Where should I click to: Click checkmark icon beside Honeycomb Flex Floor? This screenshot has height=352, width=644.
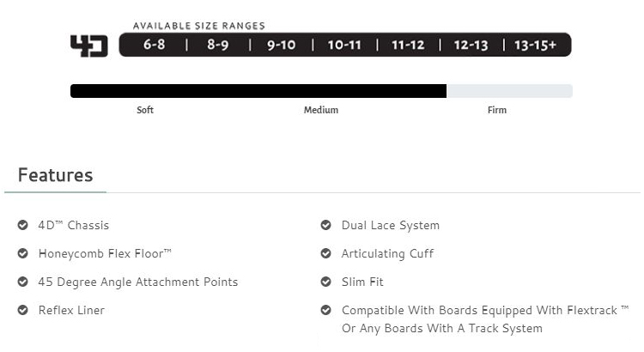tap(22, 253)
